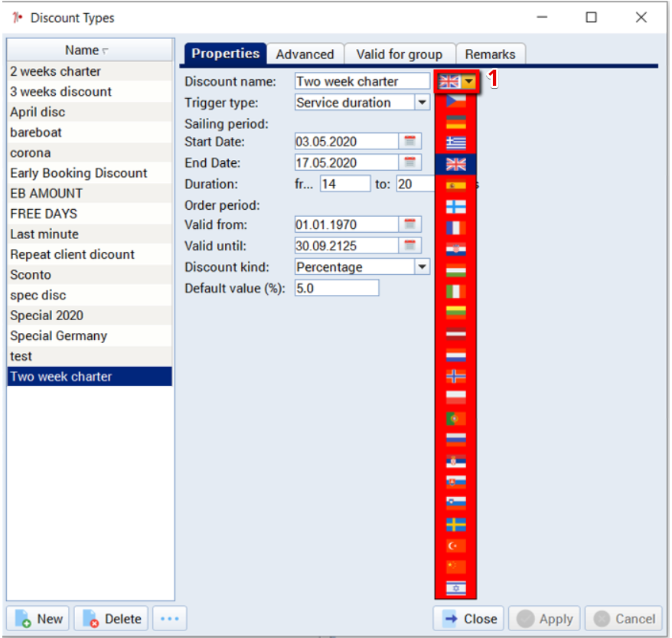Open the three-dots more options button
The width and height of the screenshot is (672, 638).
170,618
